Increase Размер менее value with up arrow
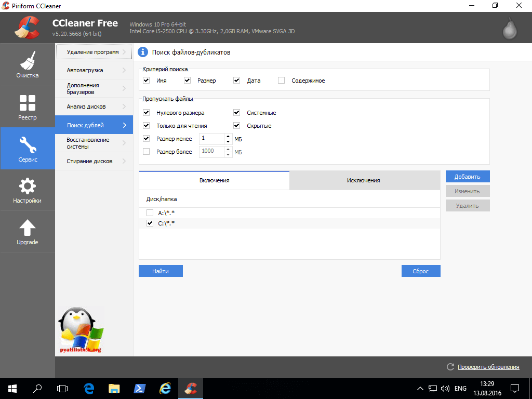The width and height of the screenshot is (532, 399). [x=228, y=137]
